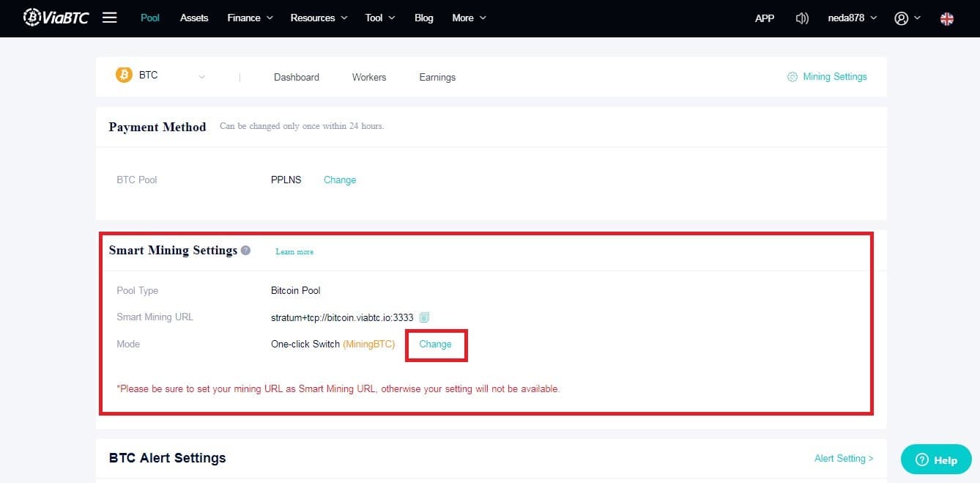
Task: Click the Bitcoin Pool value text
Action: 296,290
